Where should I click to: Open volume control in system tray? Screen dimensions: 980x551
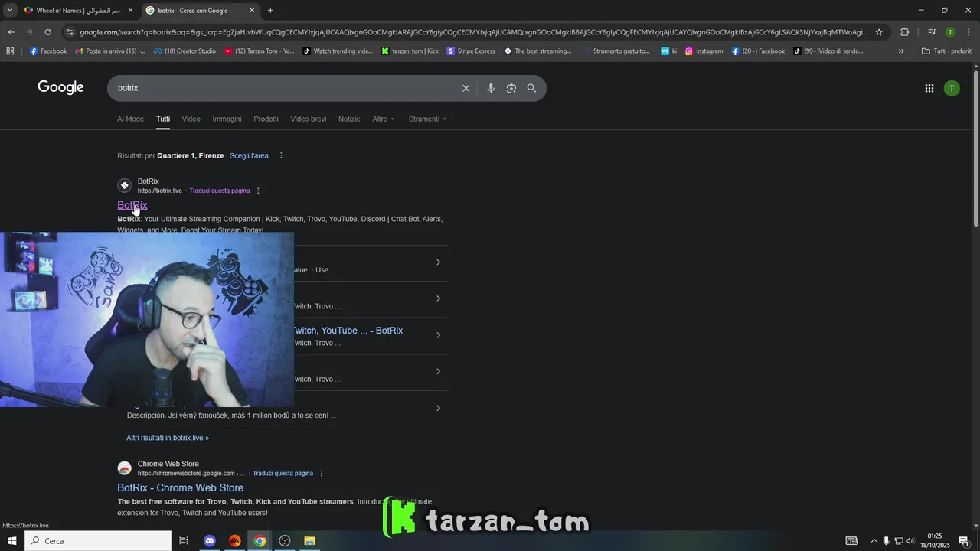coord(910,541)
